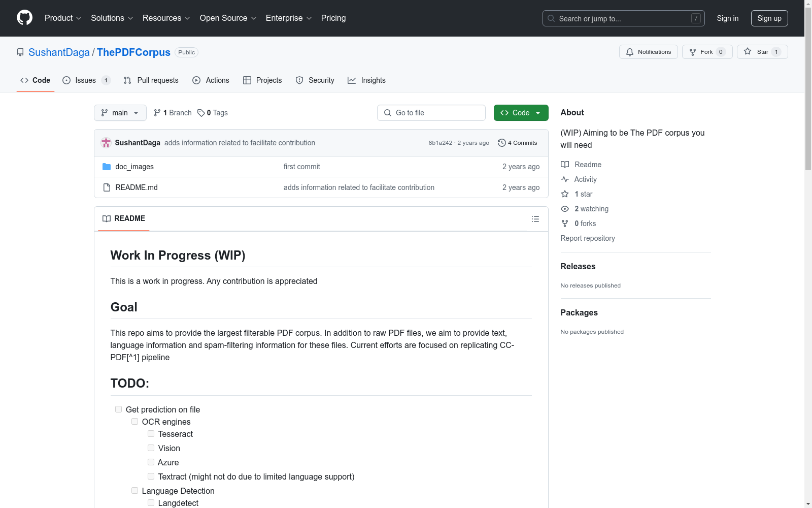Viewport: 812px width, 508px height.
Task: Open the Pricing link
Action: click(333, 18)
